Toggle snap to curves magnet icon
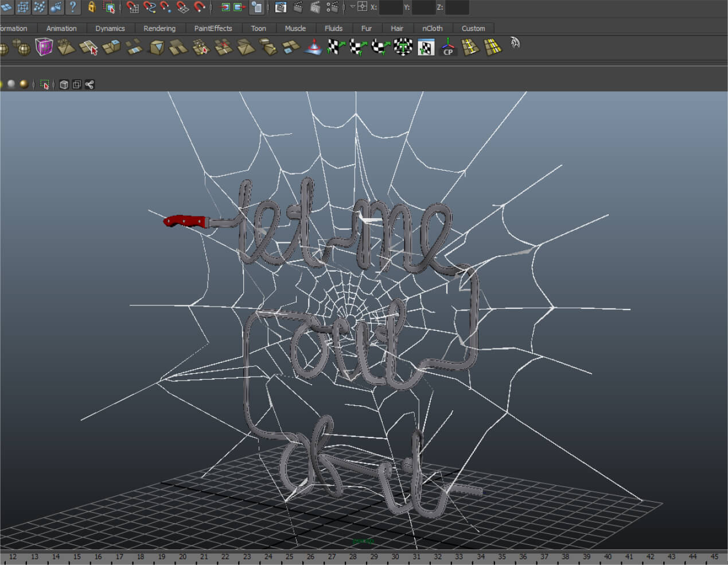The image size is (728, 565). (x=149, y=7)
